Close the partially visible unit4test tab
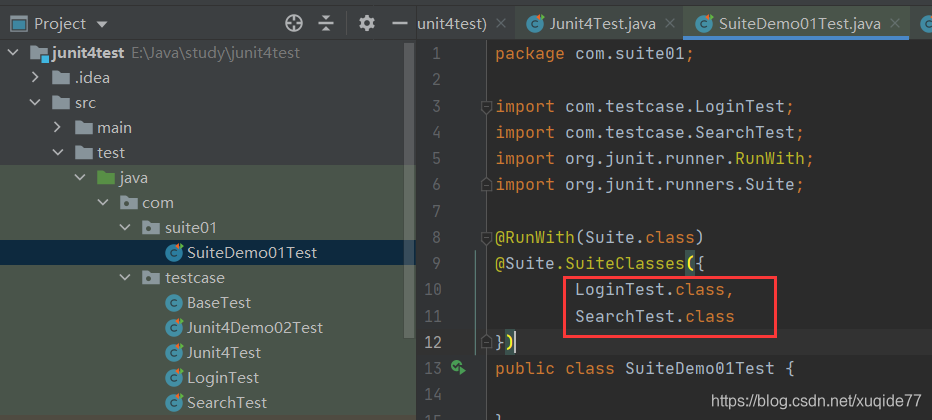Image resolution: width=932 pixels, height=420 pixels. pos(501,24)
